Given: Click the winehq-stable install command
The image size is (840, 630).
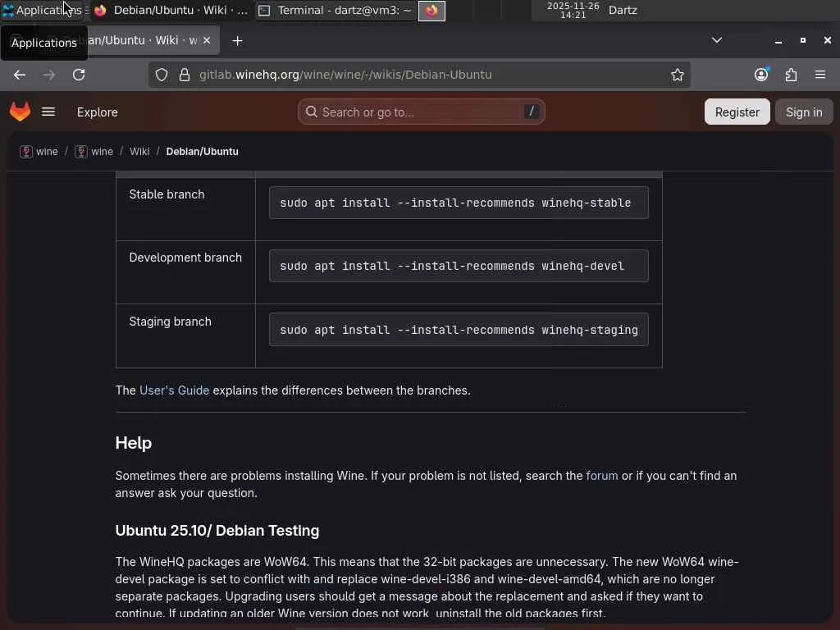Looking at the screenshot, I should [x=459, y=203].
